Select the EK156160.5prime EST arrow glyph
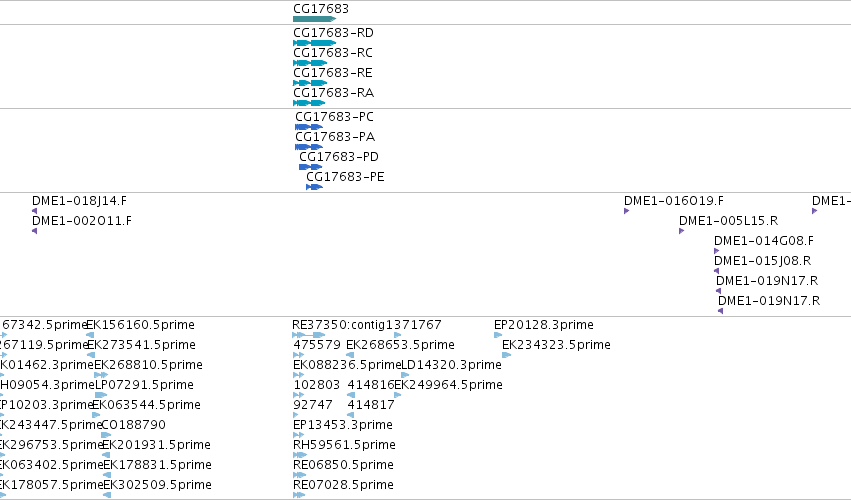851x500 pixels. (90, 335)
